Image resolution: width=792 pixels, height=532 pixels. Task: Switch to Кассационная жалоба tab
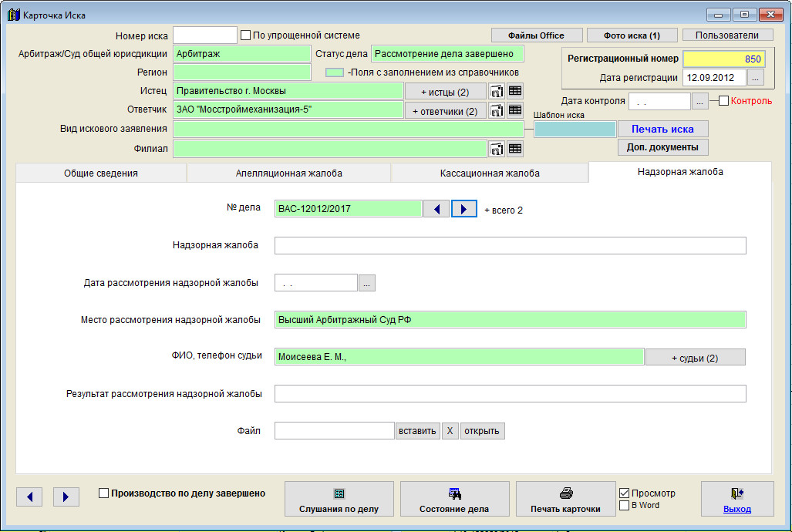point(489,173)
